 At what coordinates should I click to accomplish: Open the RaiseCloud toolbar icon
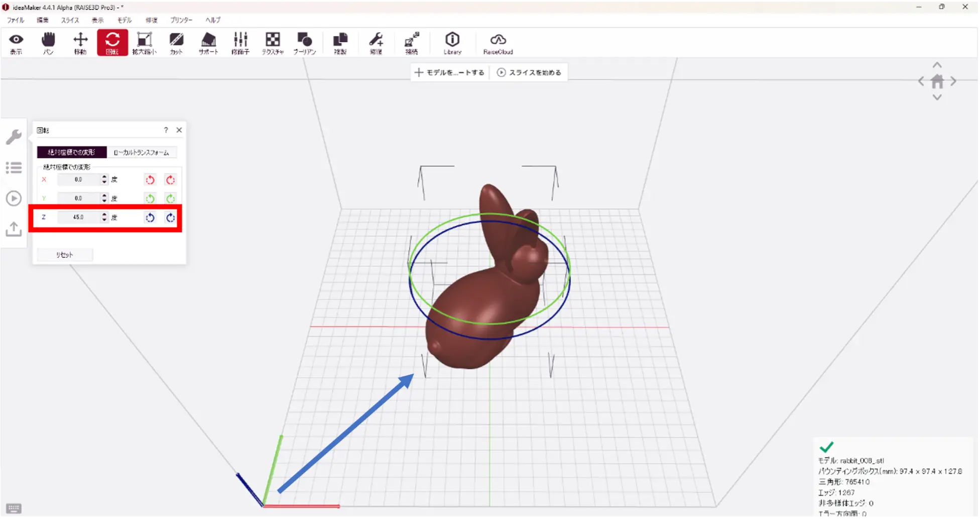pyautogui.click(x=498, y=43)
